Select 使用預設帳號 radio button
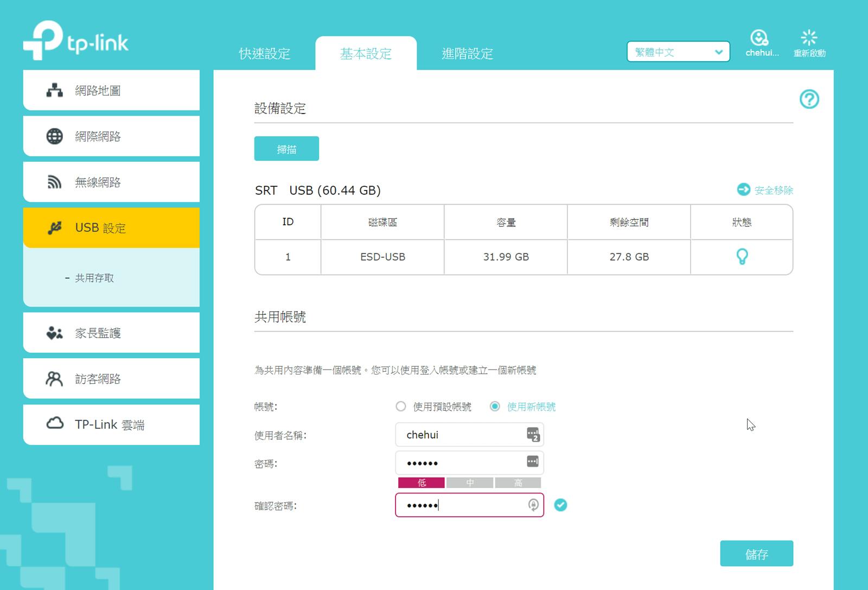The width and height of the screenshot is (868, 590). [401, 406]
